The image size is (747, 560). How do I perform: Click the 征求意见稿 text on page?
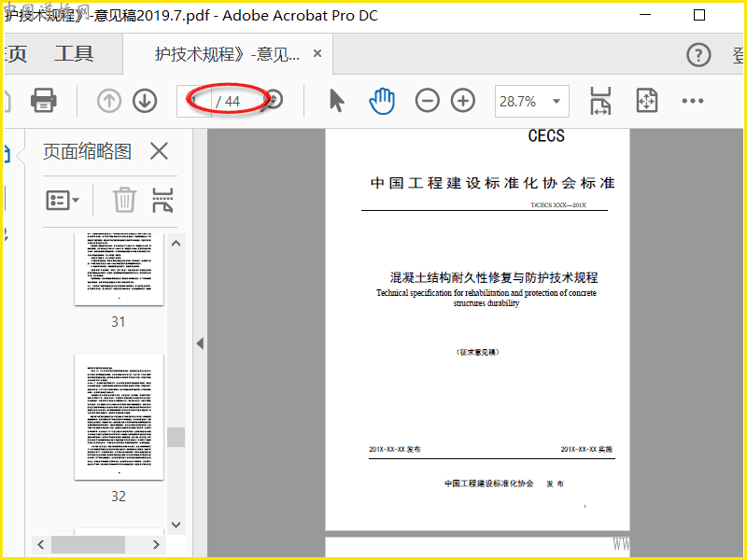[x=478, y=353]
